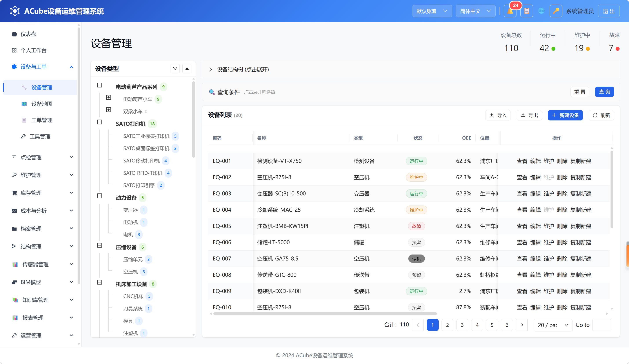
Task: Open 工单管理 in the sidebar
Action: point(40,120)
